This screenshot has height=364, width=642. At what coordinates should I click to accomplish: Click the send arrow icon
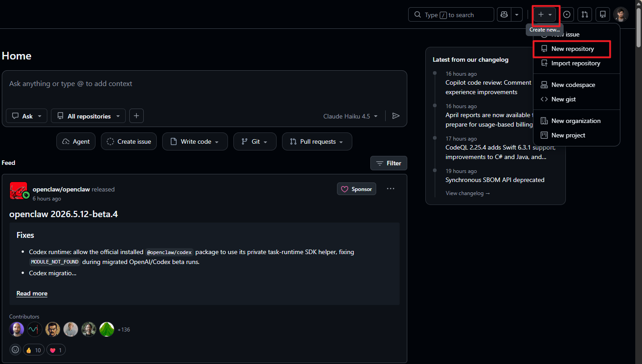[x=396, y=116]
